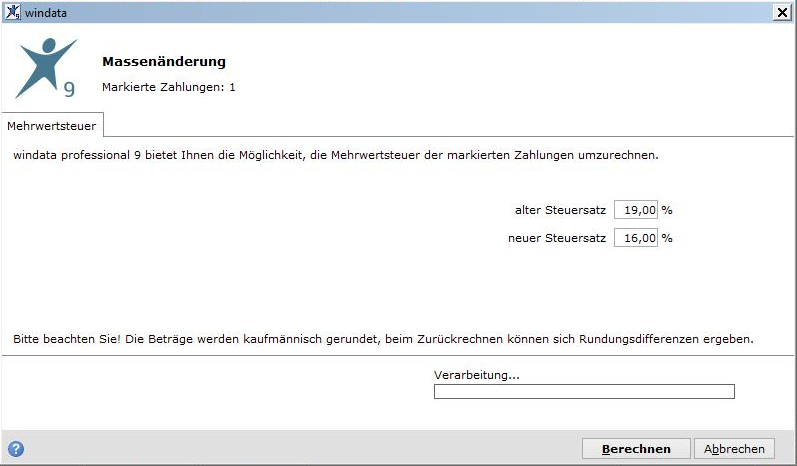Select the Mehrwertsteuer tab

pyautogui.click(x=52, y=126)
